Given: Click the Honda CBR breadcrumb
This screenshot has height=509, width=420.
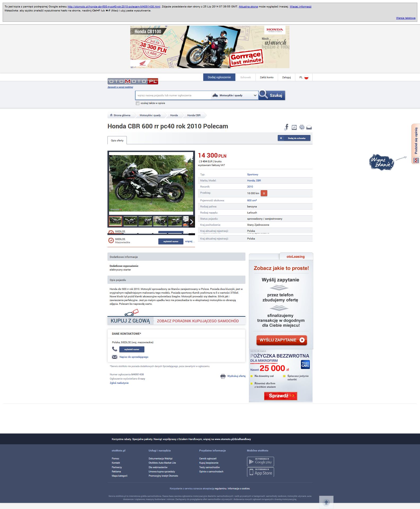Looking at the screenshot, I should click(x=194, y=115).
